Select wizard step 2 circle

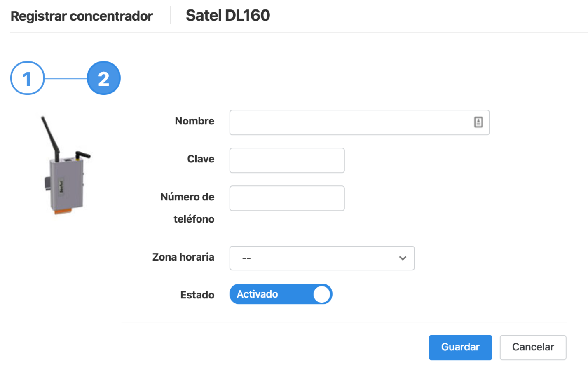104,78
